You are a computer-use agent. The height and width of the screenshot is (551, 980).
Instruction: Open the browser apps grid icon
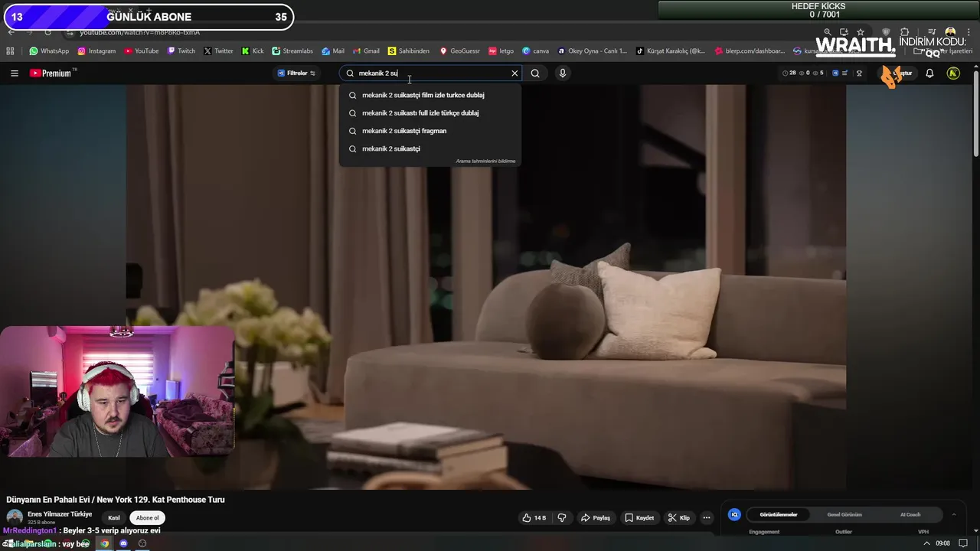click(x=10, y=51)
